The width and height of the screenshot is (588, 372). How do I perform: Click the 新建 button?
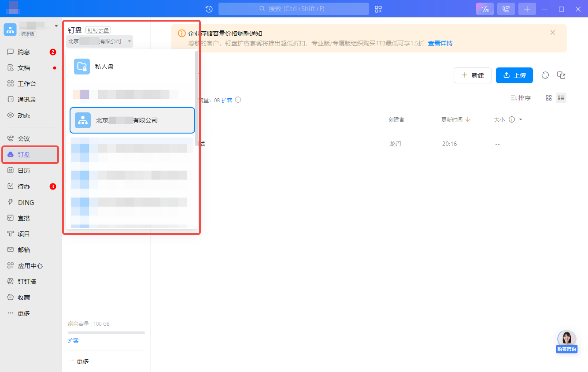[473, 75]
